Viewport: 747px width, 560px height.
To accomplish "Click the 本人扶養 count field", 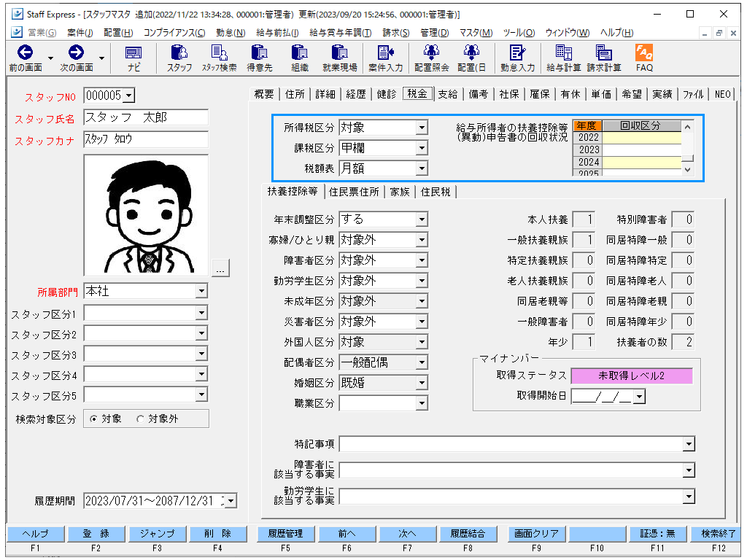I will click(x=584, y=219).
